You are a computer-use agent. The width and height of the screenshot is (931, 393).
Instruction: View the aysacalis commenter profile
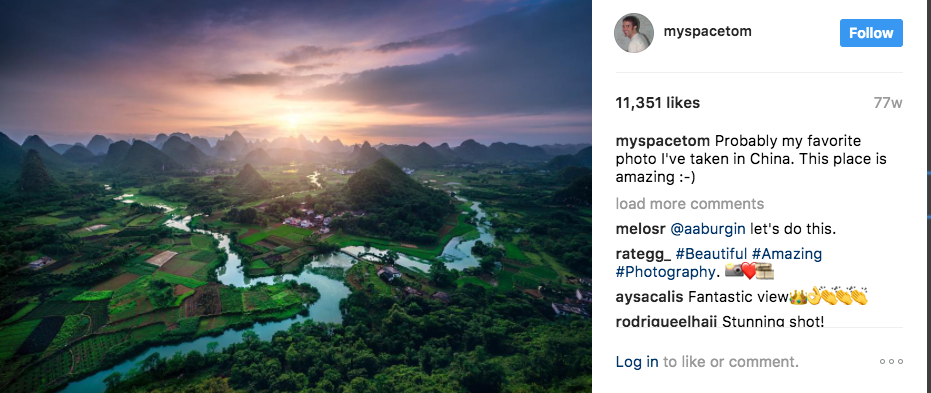click(x=649, y=297)
